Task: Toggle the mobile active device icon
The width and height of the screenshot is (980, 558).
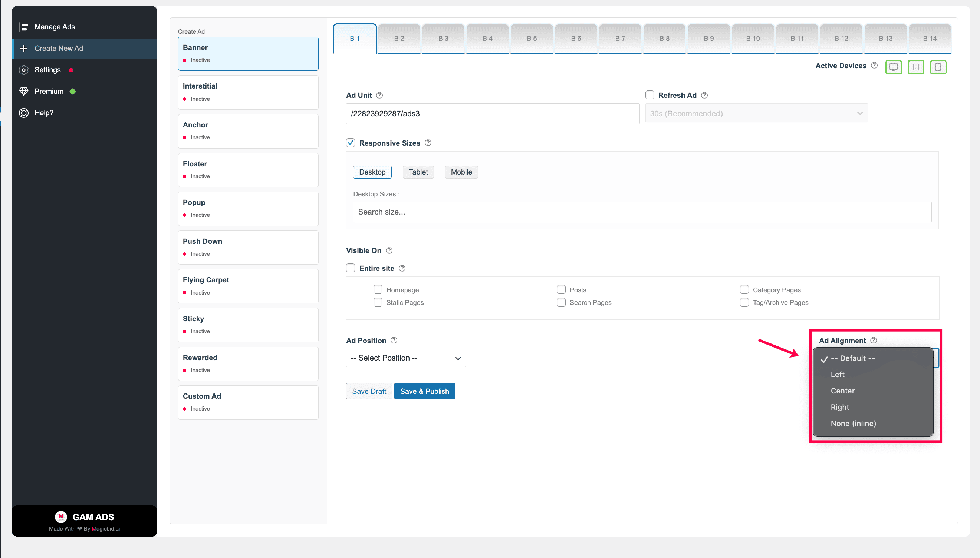Action: point(938,67)
